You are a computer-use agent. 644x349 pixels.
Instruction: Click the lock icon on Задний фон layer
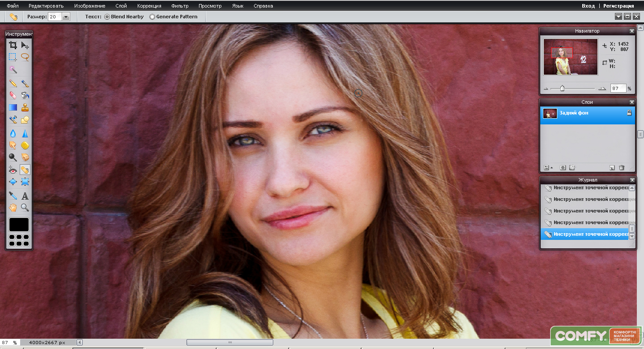point(629,113)
